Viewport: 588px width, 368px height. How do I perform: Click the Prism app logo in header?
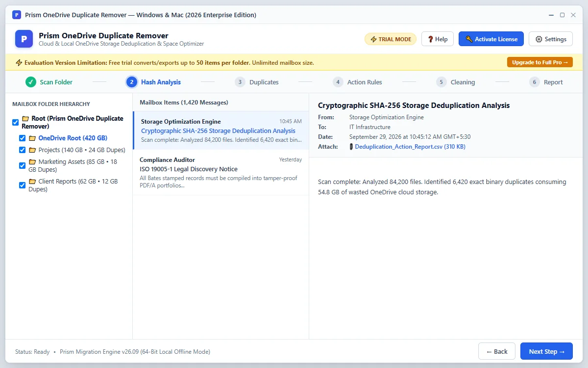(x=24, y=39)
